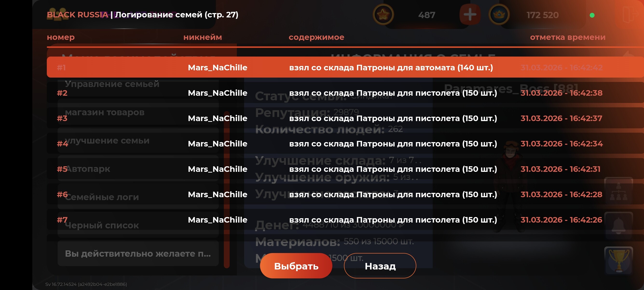The width and height of the screenshot is (644, 290).
Task: Click the номер column header
Action: (x=61, y=37)
